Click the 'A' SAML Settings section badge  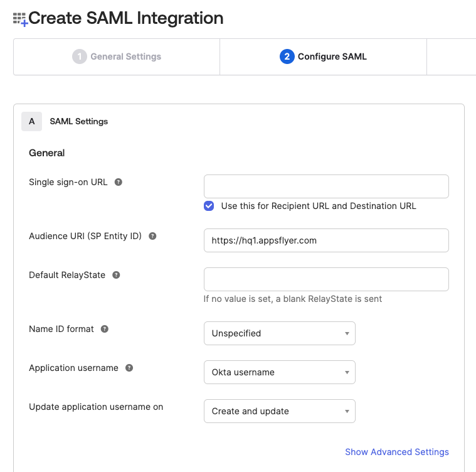(31, 122)
